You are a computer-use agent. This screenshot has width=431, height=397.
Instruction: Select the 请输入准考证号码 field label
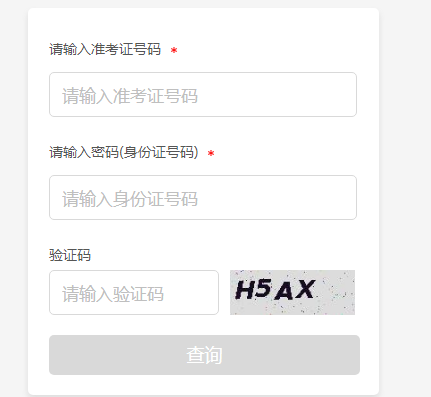(x=105, y=49)
